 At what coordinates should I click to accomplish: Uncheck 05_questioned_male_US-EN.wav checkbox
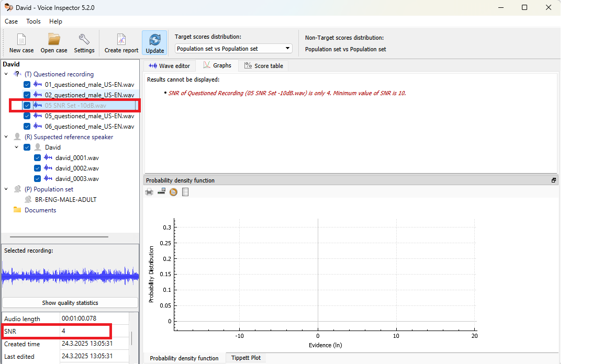pos(27,116)
